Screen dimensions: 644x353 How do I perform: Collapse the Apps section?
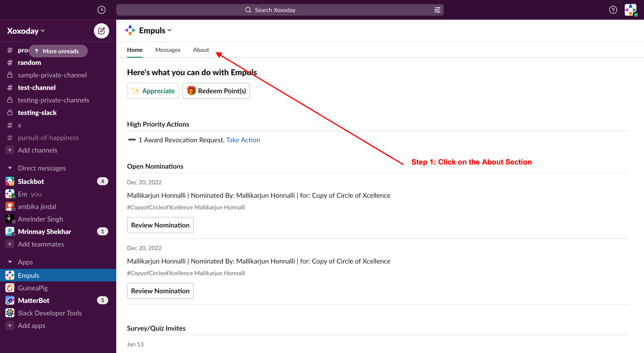pyautogui.click(x=10, y=262)
